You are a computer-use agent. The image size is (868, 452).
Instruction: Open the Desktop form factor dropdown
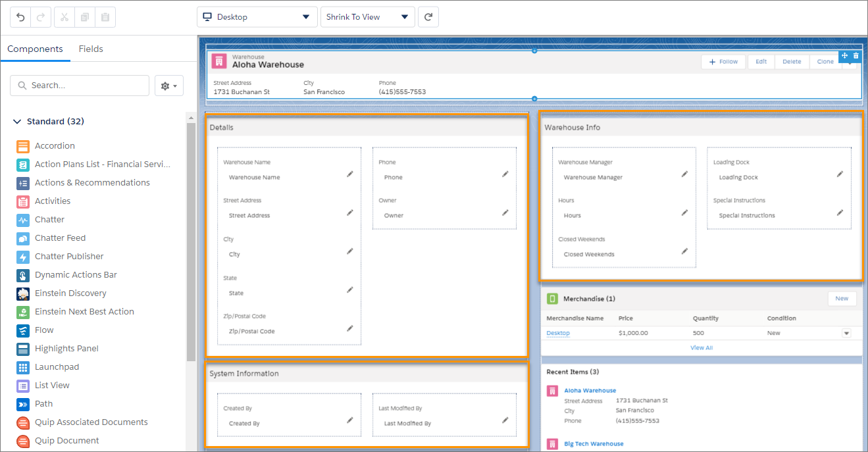click(257, 17)
